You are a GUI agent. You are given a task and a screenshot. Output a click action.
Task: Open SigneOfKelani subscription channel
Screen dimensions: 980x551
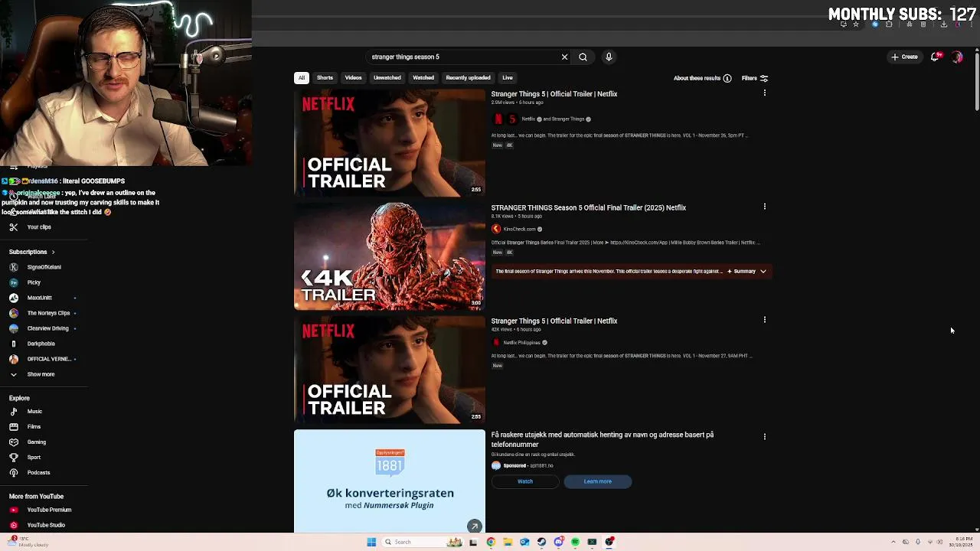[44, 267]
